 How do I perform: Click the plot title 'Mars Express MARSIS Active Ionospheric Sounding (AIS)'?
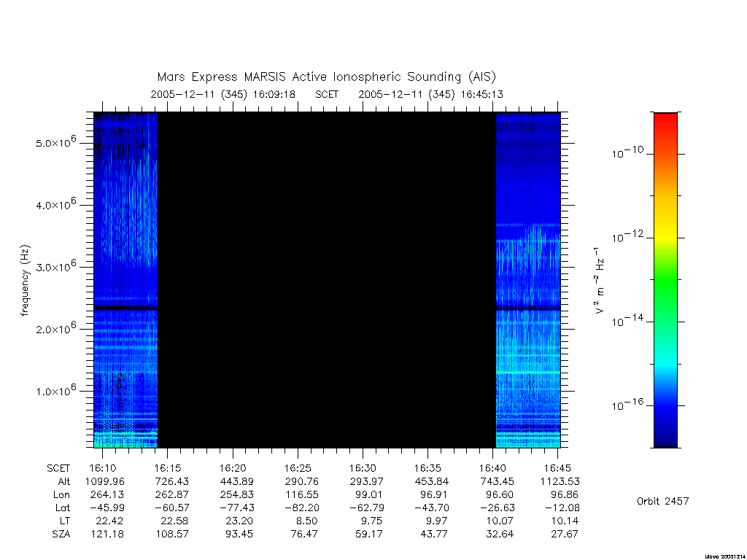point(327,77)
